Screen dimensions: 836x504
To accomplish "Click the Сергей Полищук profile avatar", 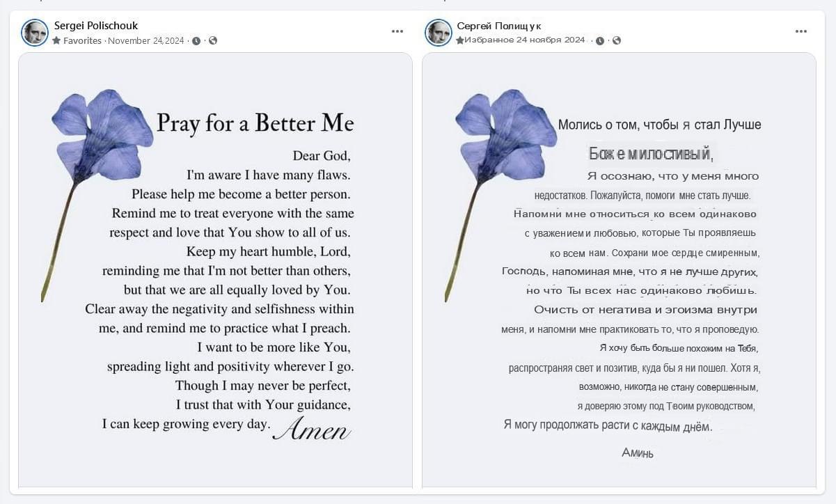I will [x=439, y=33].
